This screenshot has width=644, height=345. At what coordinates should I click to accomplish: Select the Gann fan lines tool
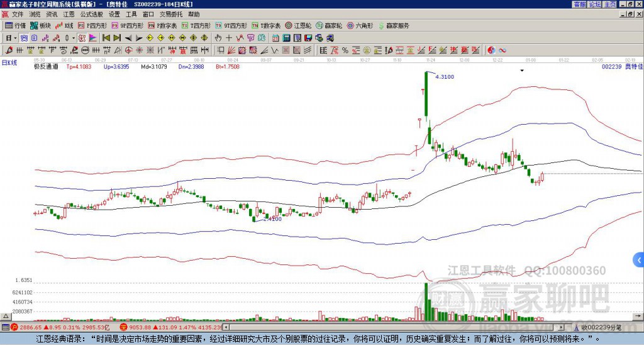point(231,50)
